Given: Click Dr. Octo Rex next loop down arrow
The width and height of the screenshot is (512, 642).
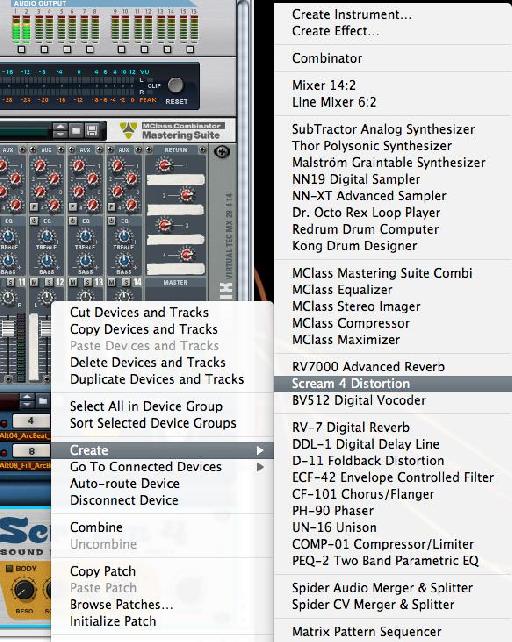Looking at the screenshot, I should click(27, 404).
